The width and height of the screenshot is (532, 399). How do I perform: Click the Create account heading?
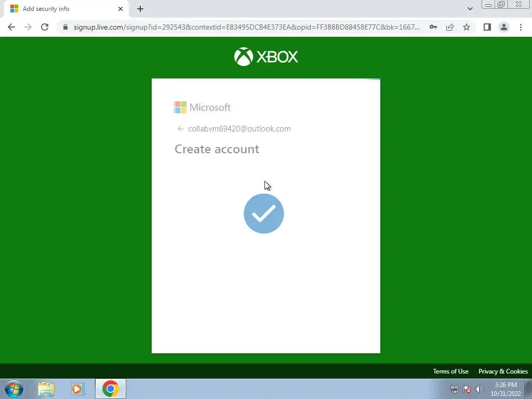217,149
